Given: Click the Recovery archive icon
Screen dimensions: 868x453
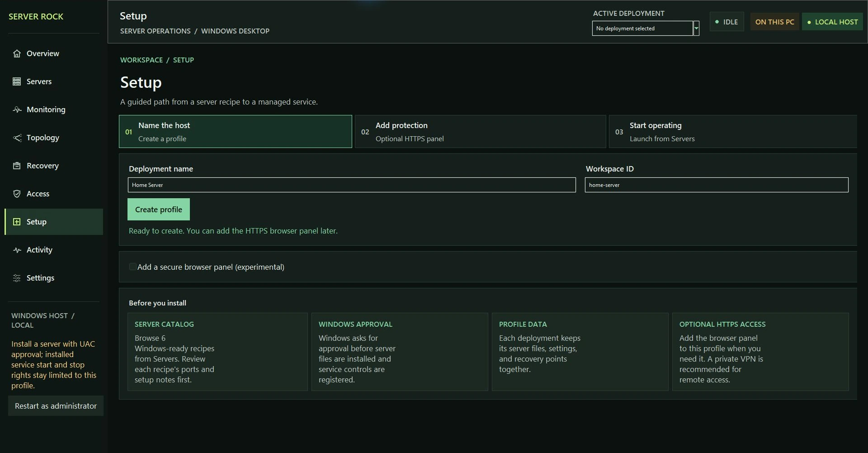Looking at the screenshot, I should (17, 166).
